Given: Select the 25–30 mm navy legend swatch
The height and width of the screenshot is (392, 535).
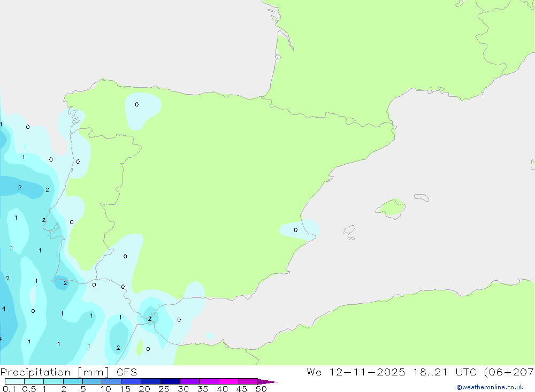Looking at the screenshot, I should tap(170, 381).
